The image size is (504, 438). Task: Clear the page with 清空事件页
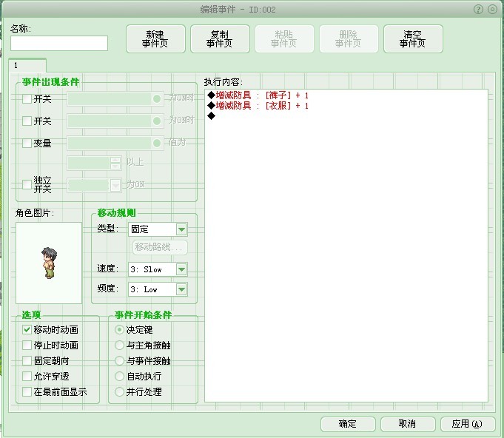click(x=413, y=39)
